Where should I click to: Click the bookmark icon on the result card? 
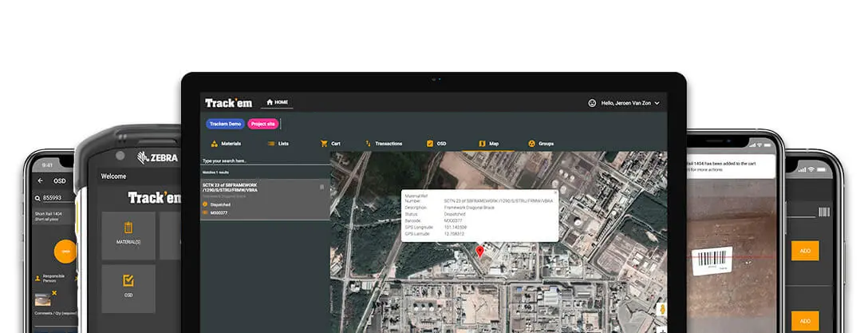click(322, 188)
